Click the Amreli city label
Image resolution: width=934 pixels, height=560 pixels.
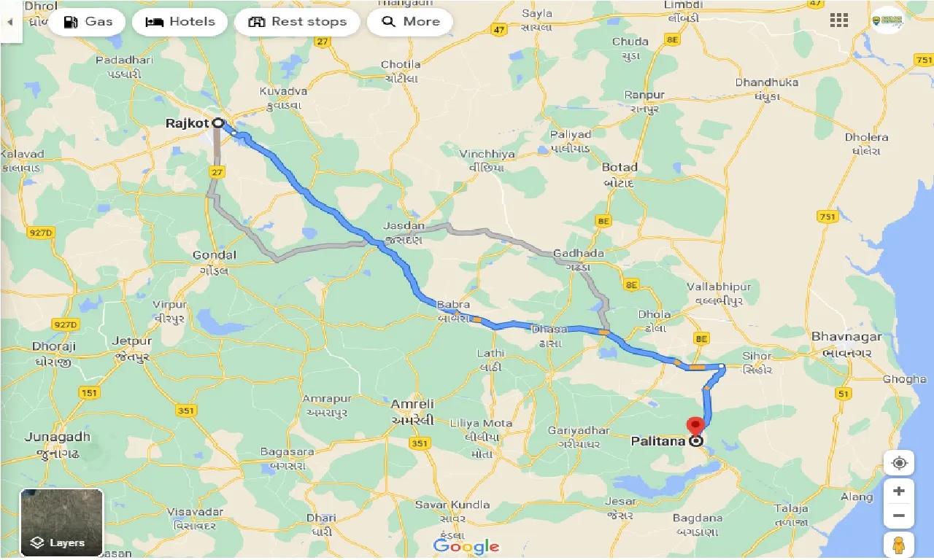[x=412, y=404]
